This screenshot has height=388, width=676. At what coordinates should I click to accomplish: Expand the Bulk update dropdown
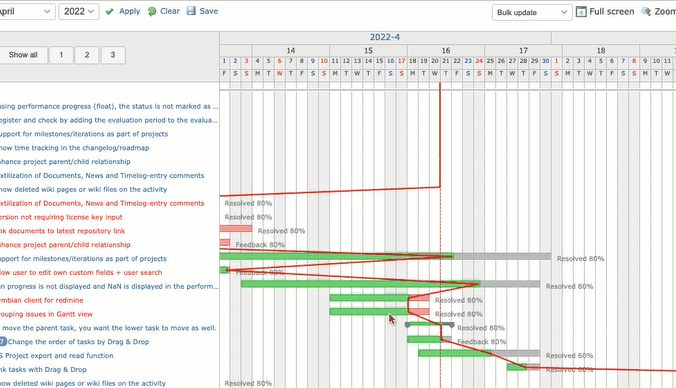point(532,13)
